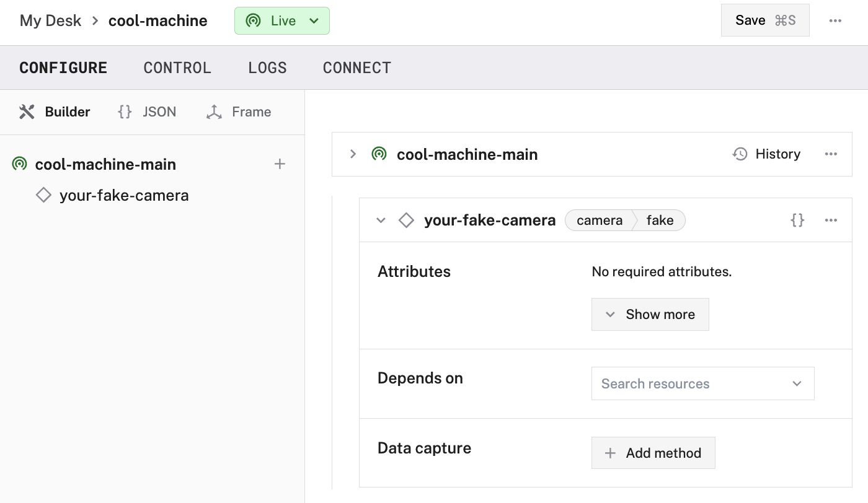Save the machine configuration

[x=765, y=20]
